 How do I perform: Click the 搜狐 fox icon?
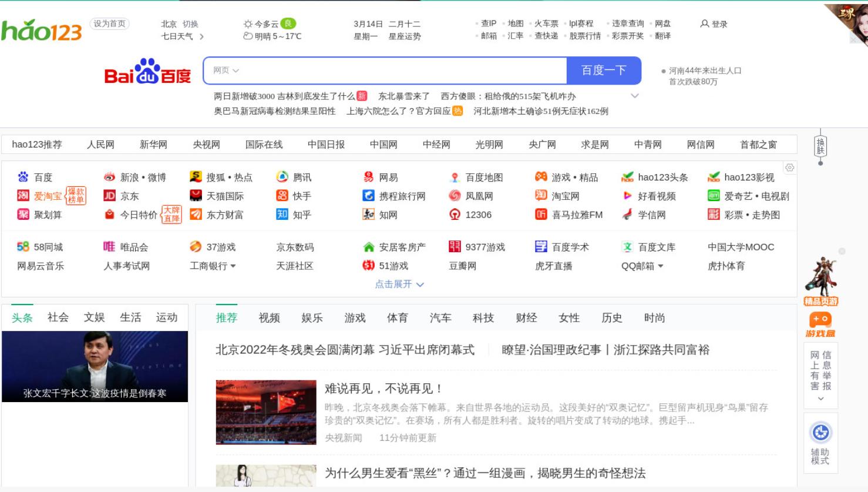pos(196,177)
